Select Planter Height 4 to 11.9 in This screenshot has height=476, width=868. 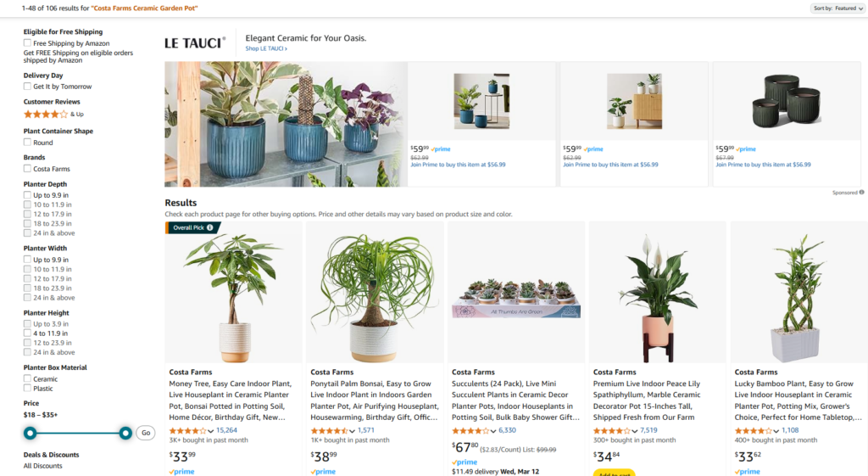(x=27, y=333)
